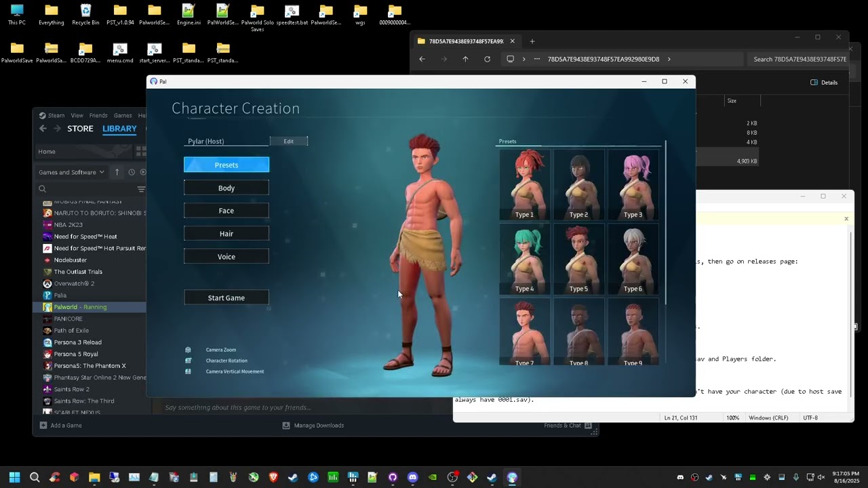Open the Body customization section

point(226,188)
